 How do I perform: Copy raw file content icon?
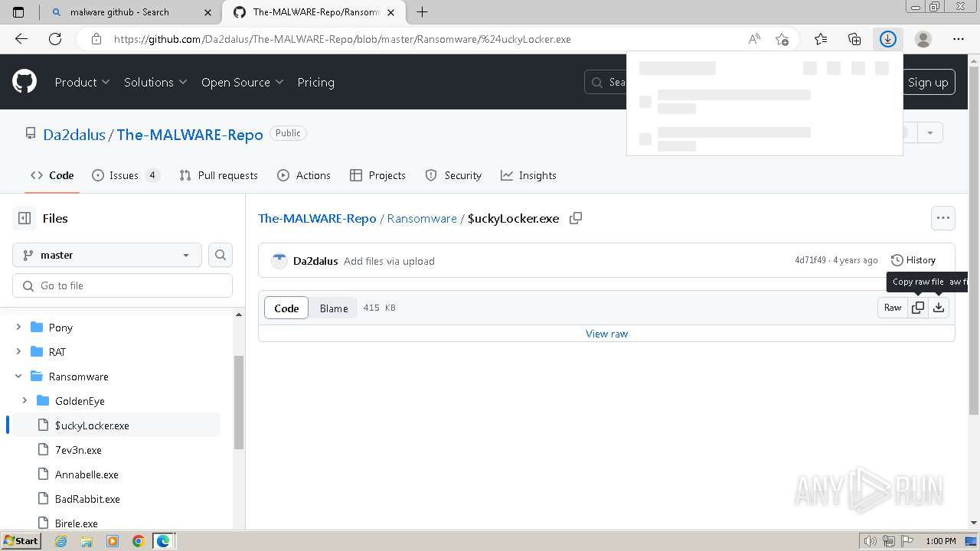pos(917,308)
